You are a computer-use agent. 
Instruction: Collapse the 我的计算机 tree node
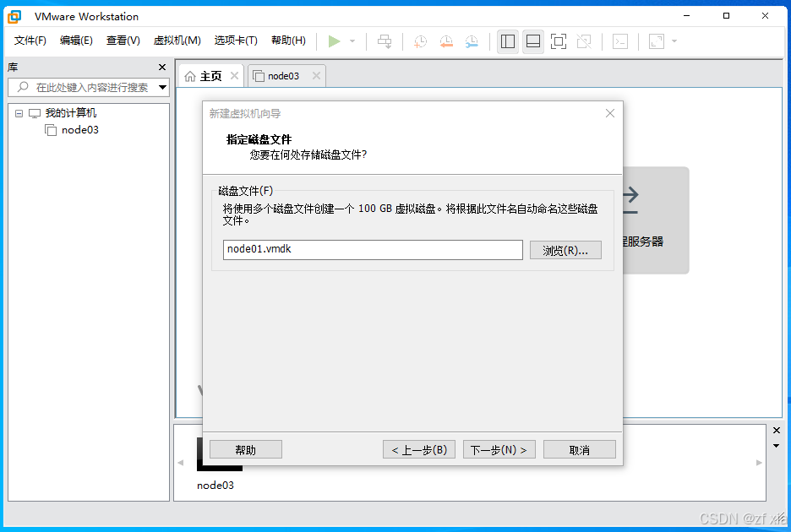pyautogui.click(x=19, y=113)
